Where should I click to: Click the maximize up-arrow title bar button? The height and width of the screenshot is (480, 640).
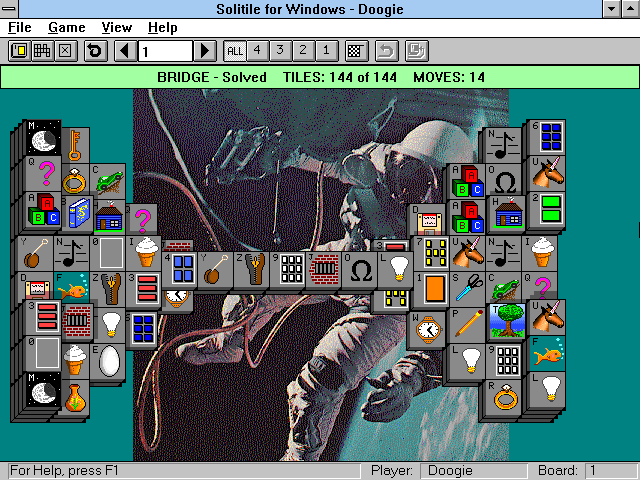point(631,9)
